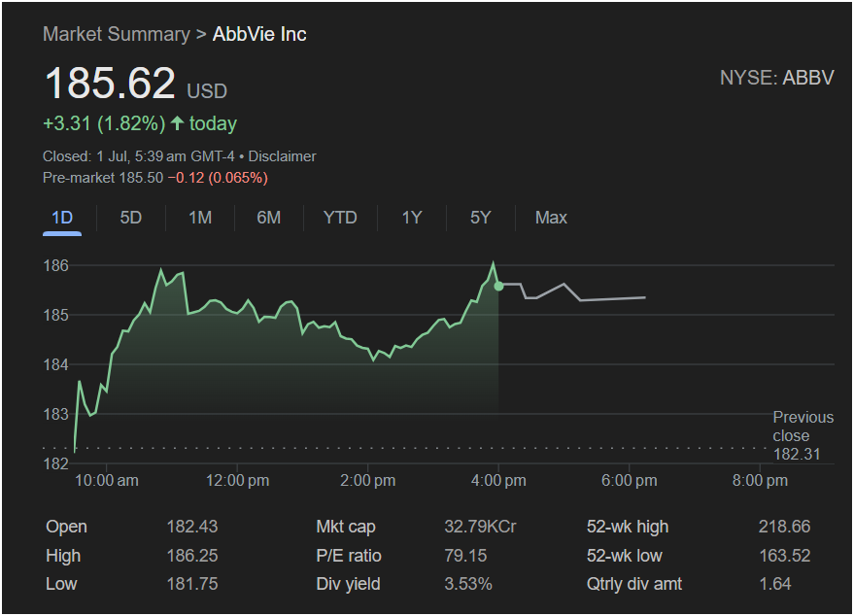The image size is (854, 616).
Task: Click the Mkt cap value 32.79KCr
Action: point(480,527)
